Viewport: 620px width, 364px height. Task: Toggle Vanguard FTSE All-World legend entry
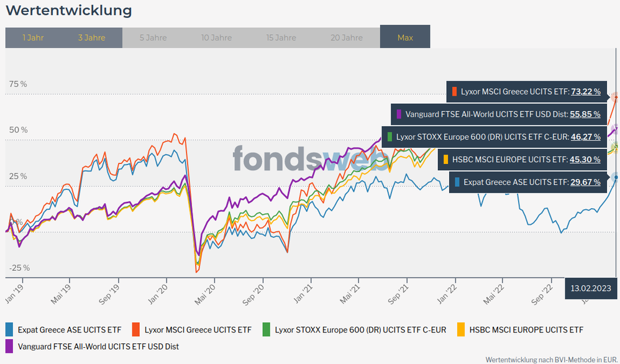pos(98,346)
